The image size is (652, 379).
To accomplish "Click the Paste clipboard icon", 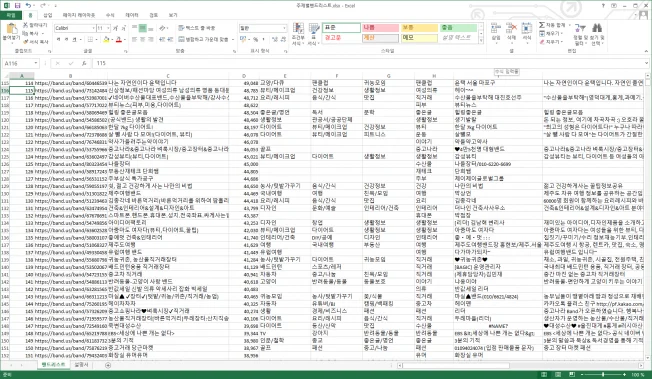I will [x=11, y=29].
